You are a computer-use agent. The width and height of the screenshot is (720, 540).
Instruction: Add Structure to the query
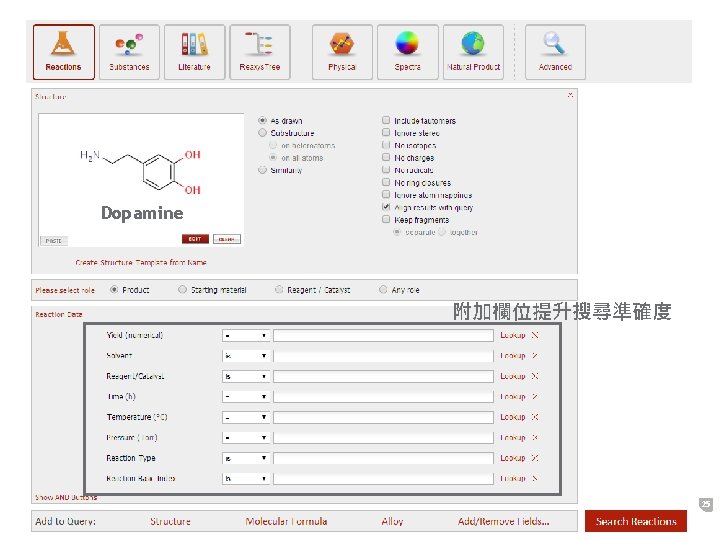point(170,522)
